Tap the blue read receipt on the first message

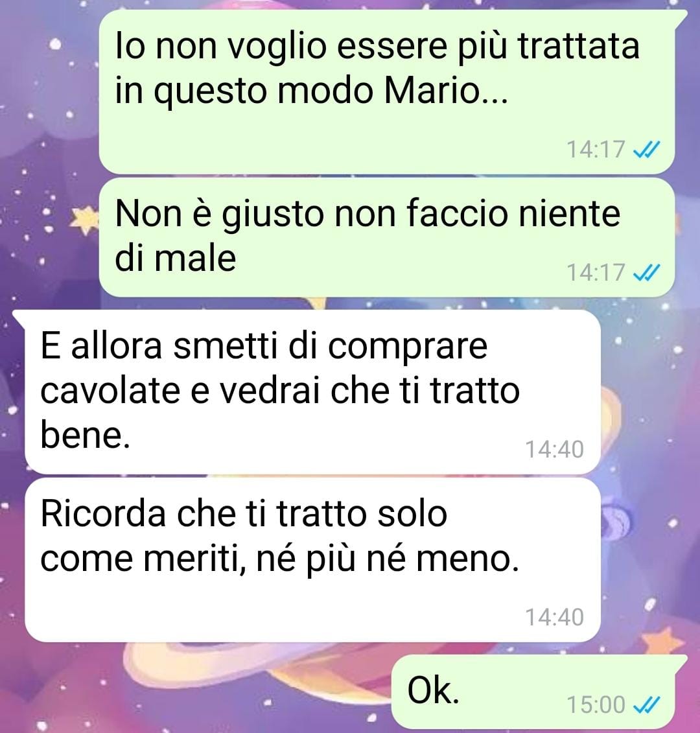[646, 150]
